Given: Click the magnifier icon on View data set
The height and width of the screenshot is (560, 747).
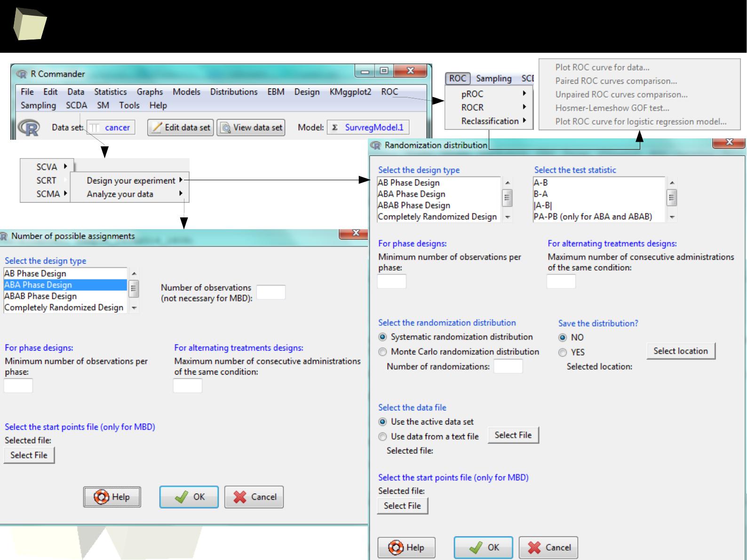Looking at the screenshot, I should [226, 127].
